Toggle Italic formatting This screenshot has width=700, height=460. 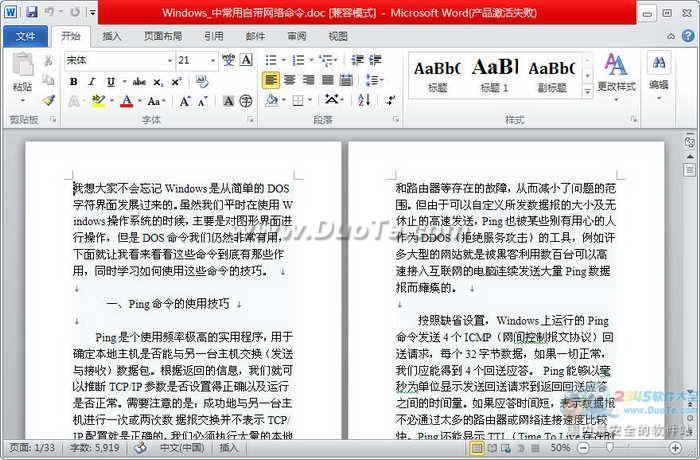coord(92,82)
